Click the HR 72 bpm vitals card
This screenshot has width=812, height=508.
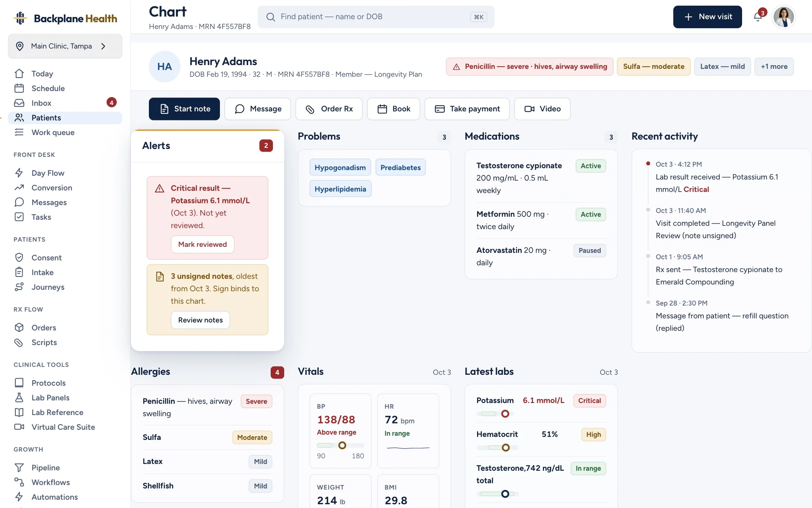[408, 430]
